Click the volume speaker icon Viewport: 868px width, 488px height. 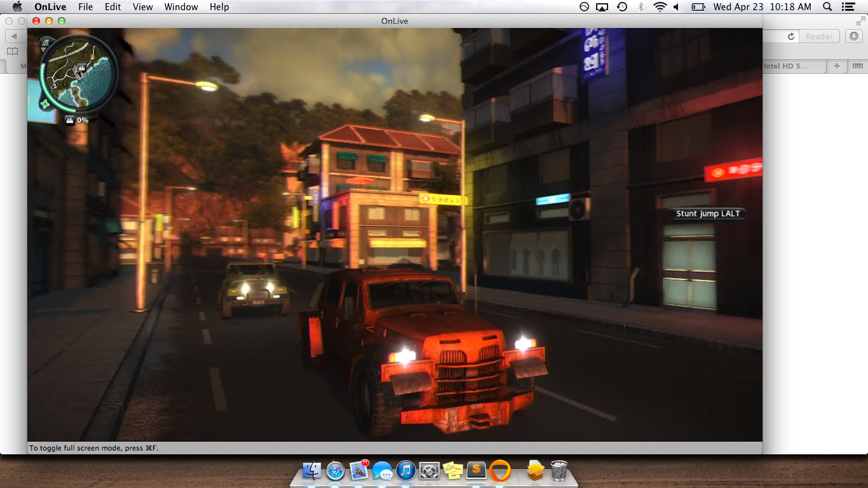click(677, 7)
